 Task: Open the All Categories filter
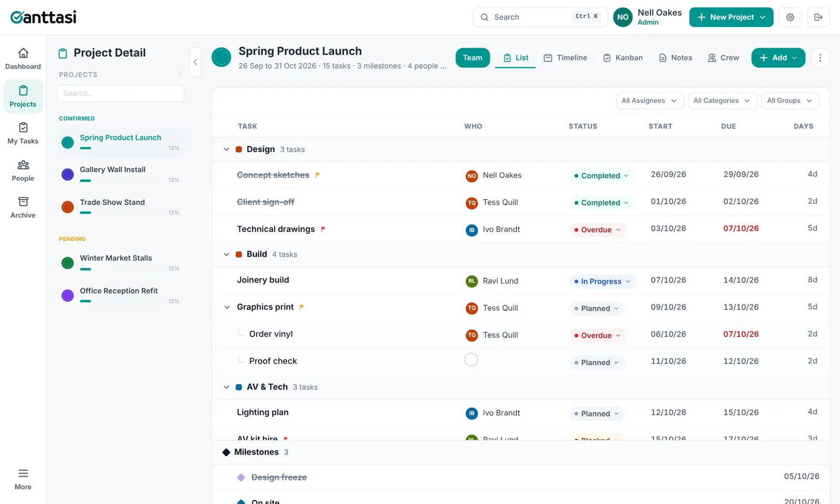tap(722, 101)
